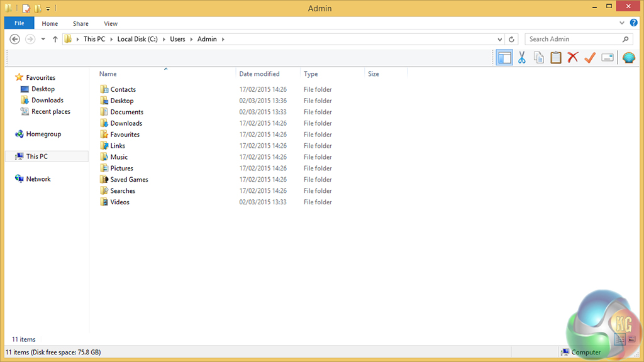Click the Forward navigation arrow

coord(30,39)
